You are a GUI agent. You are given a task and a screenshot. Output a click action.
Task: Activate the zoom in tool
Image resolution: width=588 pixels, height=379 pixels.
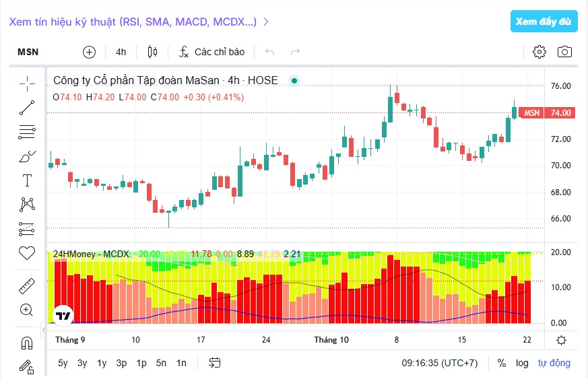[26, 310]
